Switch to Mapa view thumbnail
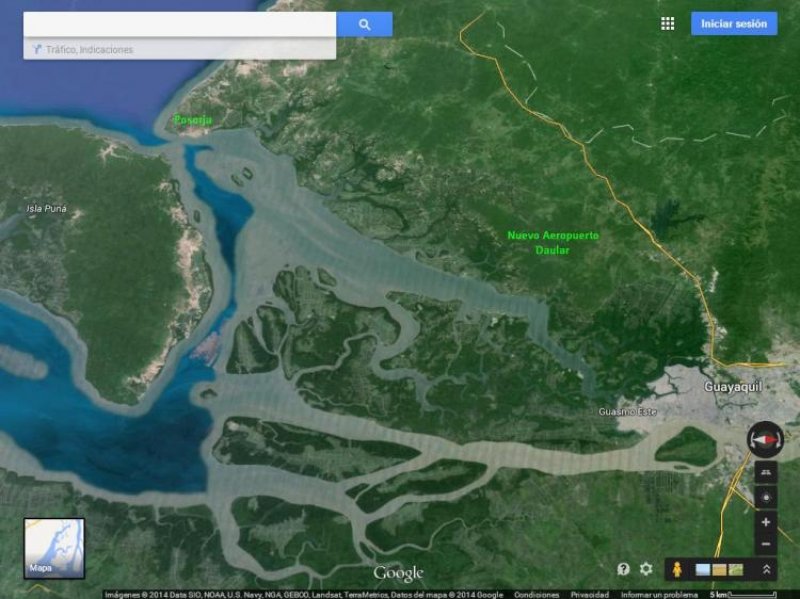This screenshot has height=599, width=800. tap(54, 548)
